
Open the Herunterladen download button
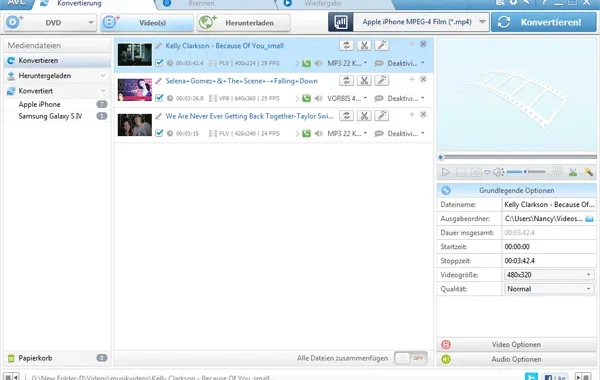[243, 23]
